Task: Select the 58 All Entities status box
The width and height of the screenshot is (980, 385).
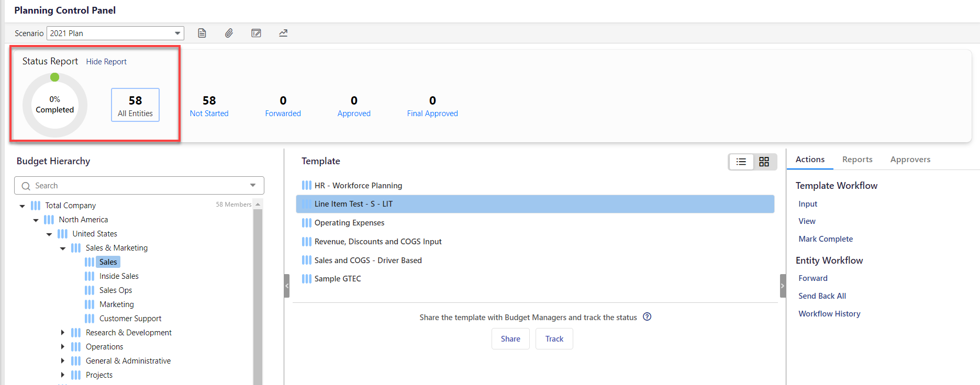Action: pos(135,105)
